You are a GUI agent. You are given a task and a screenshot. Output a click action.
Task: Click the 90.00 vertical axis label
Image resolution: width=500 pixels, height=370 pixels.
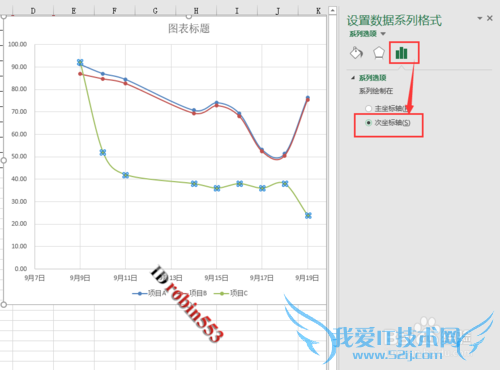[19, 67]
